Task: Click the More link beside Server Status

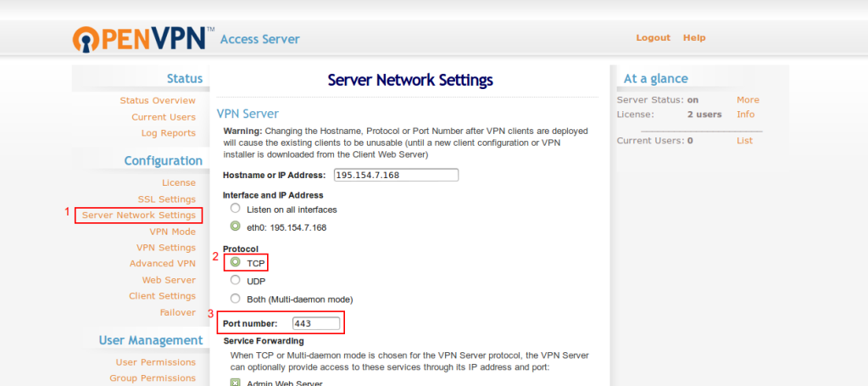Action: point(748,100)
